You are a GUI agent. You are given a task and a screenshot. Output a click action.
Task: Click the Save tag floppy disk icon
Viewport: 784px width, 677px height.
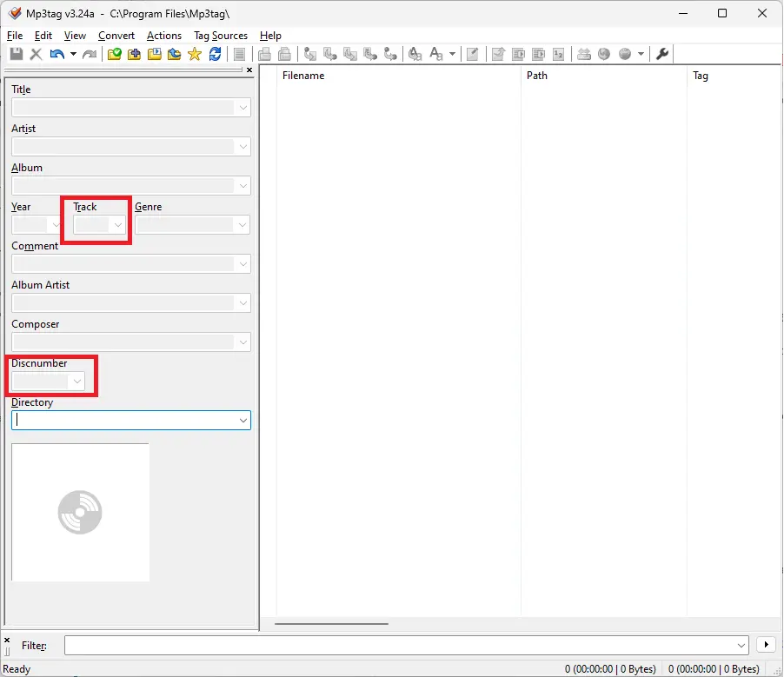pyautogui.click(x=16, y=54)
